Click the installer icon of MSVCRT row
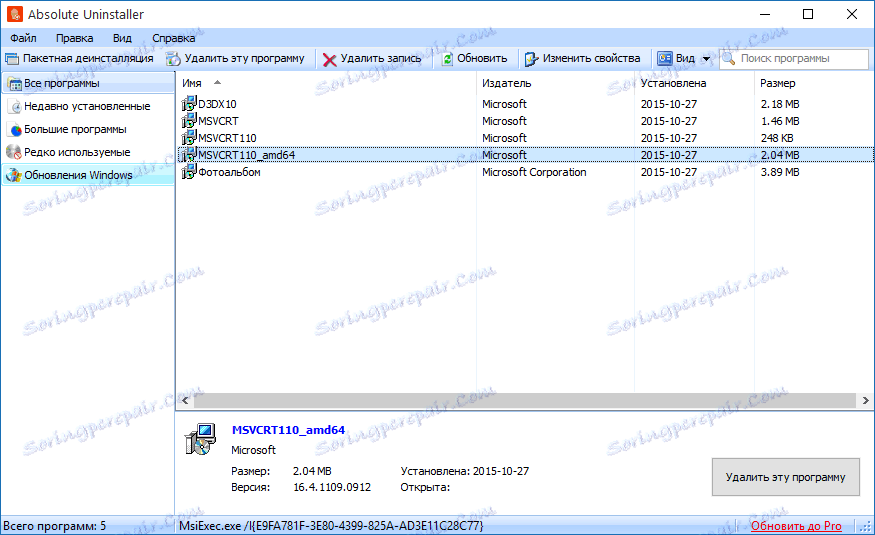Screen dimensions: 875x535 [x=189, y=120]
